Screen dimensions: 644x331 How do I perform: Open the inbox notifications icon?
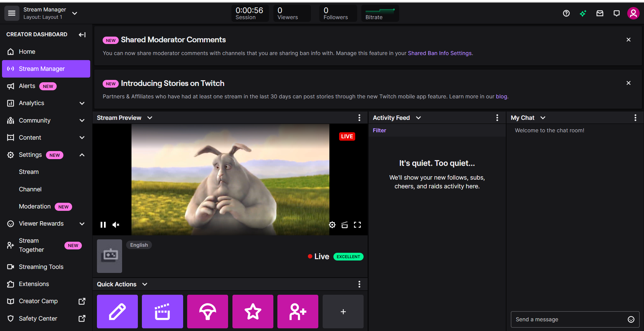(x=600, y=13)
